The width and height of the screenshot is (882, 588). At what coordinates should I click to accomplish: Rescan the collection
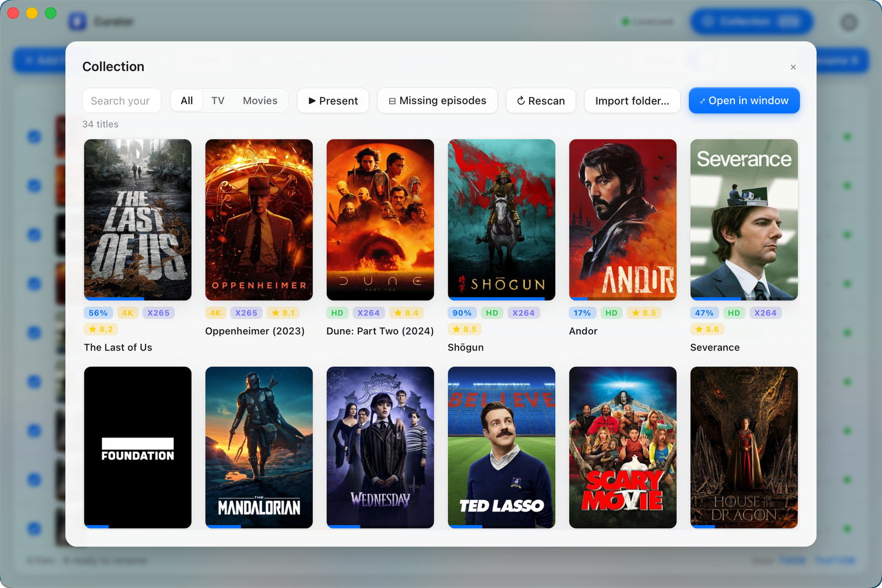point(541,101)
